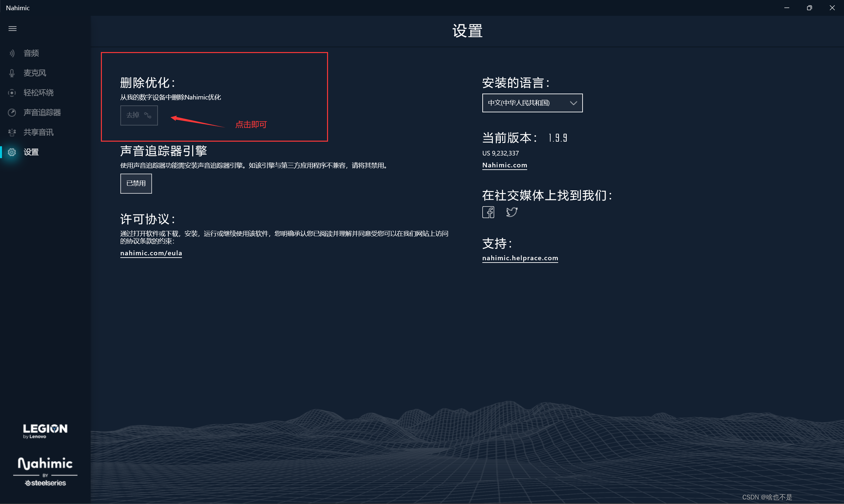
Task: Click the sound tracker radar icon
Action: click(12, 112)
